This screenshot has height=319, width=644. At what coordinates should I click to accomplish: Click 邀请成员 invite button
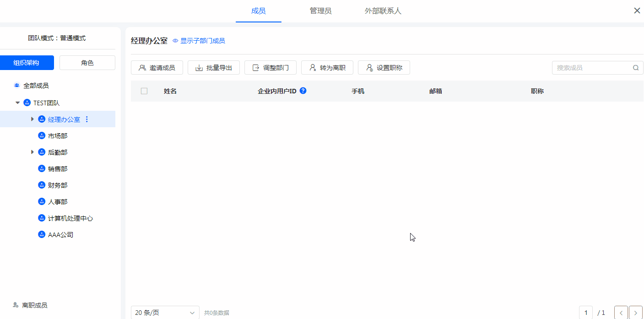pyautogui.click(x=157, y=68)
